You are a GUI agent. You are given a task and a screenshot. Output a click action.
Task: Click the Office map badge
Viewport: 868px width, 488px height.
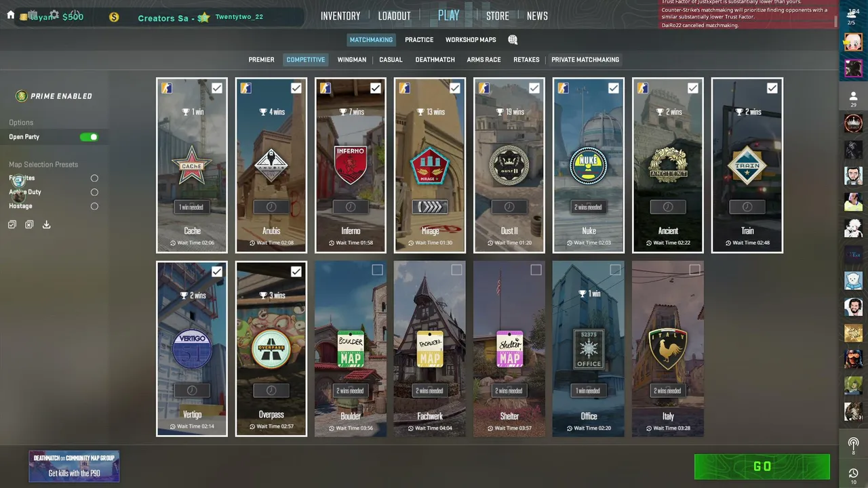pos(589,349)
